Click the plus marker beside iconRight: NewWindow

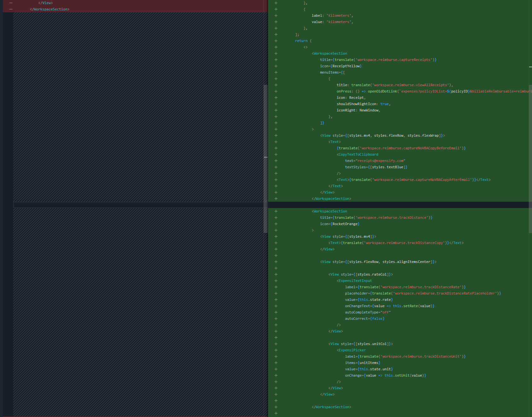point(276,110)
